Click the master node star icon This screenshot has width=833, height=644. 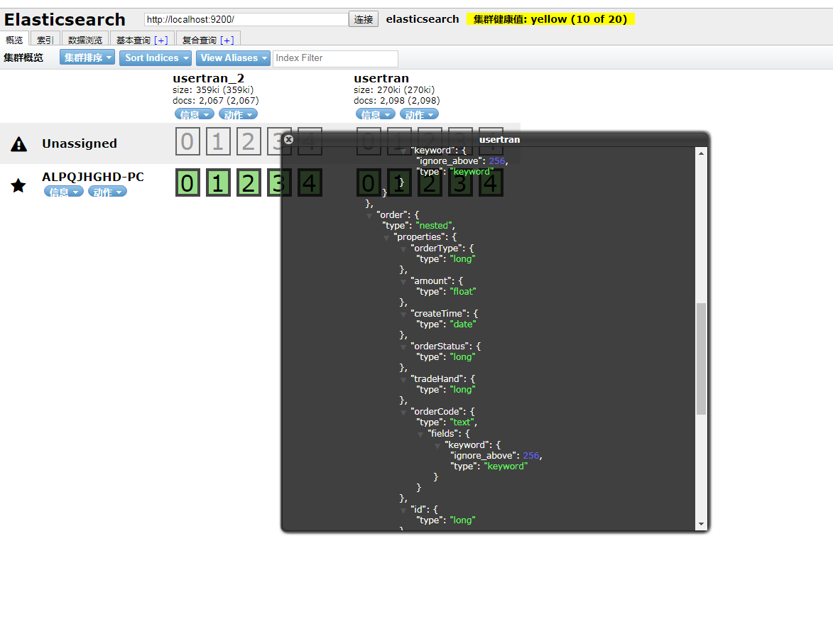tap(18, 185)
